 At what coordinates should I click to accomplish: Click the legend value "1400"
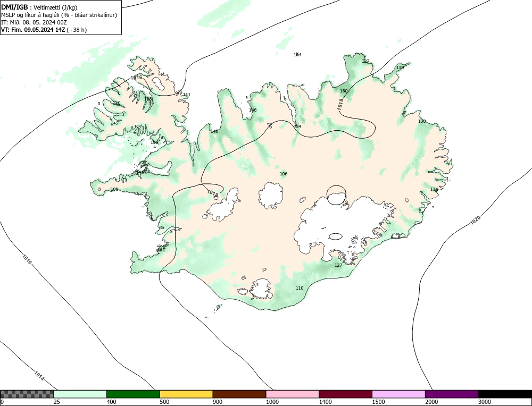coord(326,402)
